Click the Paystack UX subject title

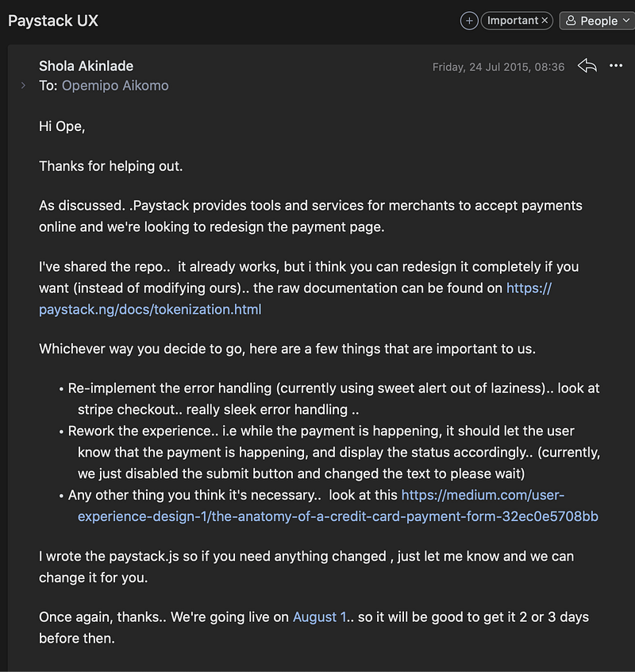[x=53, y=21]
